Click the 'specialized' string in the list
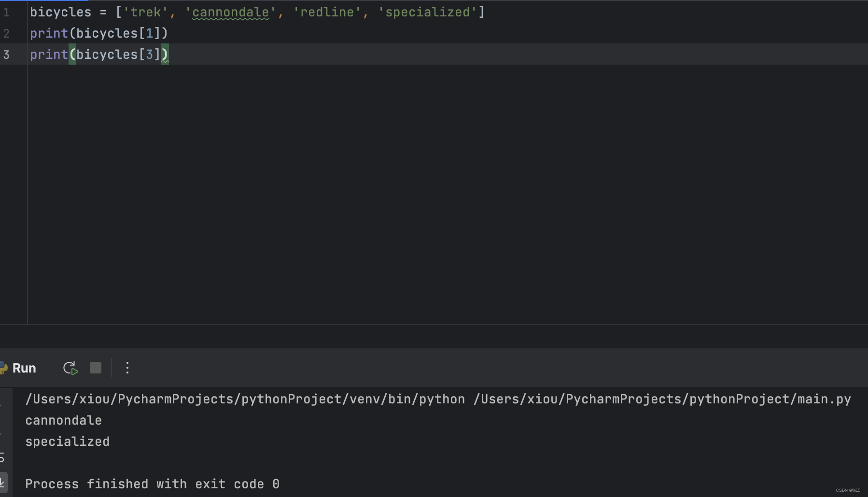This screenshot has height=497, width=868. click(x=427, y=12)
